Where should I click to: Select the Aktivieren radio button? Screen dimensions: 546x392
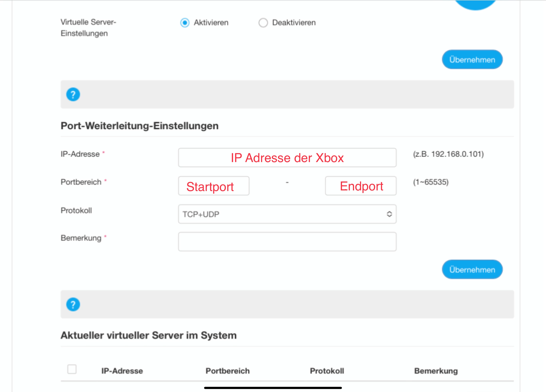[185, 23]
